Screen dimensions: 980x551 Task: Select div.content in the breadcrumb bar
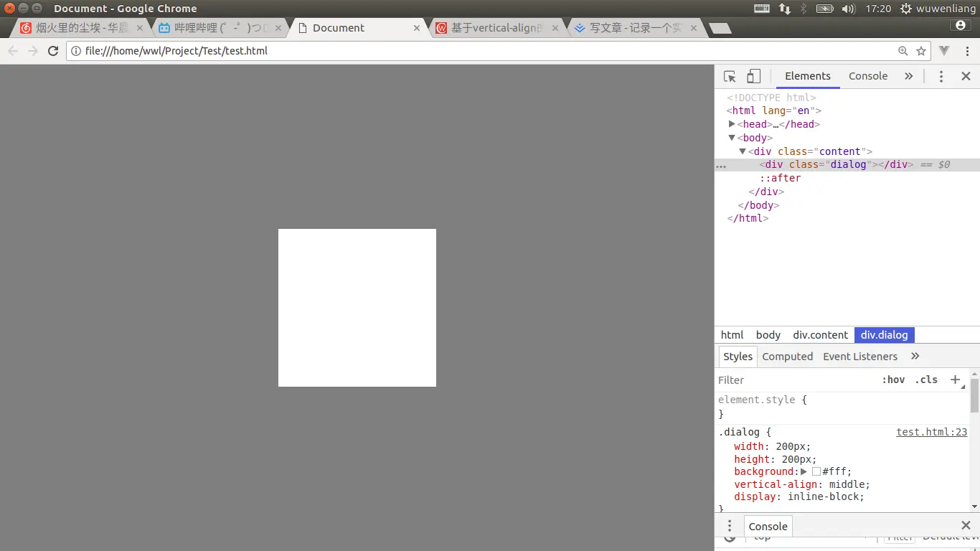[x=821, y=335]
